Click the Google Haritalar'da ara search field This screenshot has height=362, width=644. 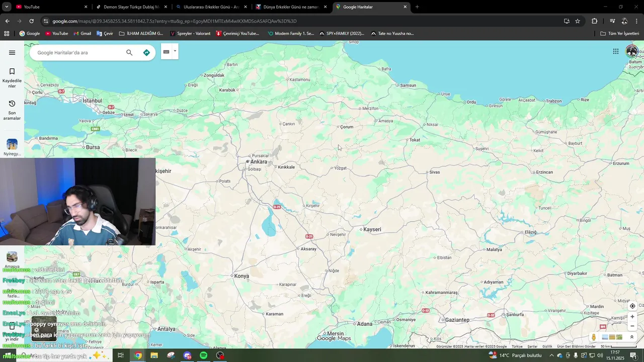[x=78, y=52]
